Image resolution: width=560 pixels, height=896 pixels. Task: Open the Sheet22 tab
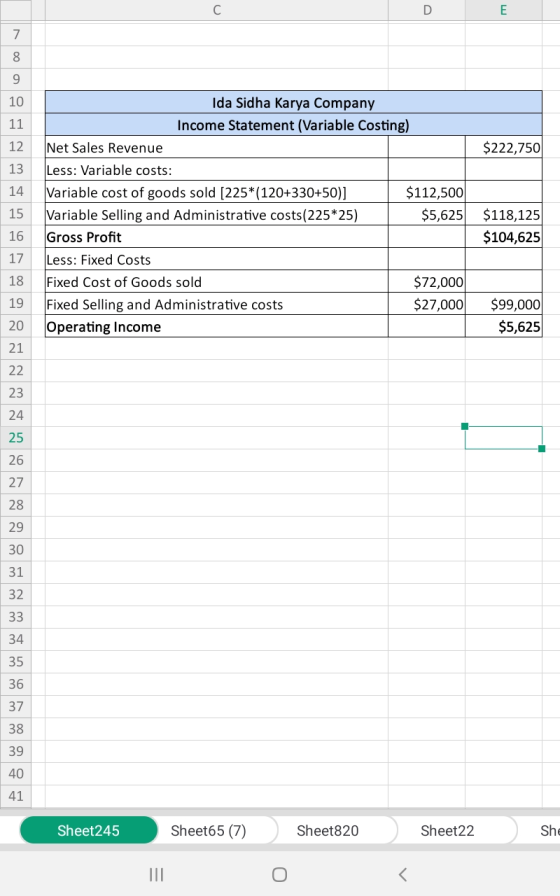click(x=447, y=830)
